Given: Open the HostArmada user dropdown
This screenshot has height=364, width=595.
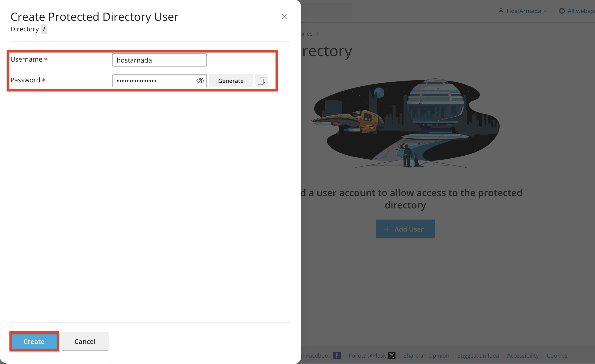Looking at the screenshot, I should tap(522, 11).
